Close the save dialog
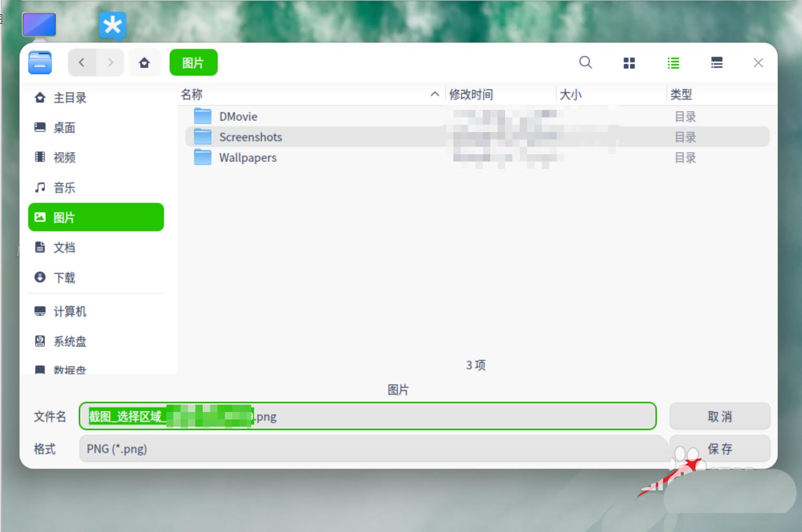Image resolution: width=802 pixels, height=532 pixels. 758,63
